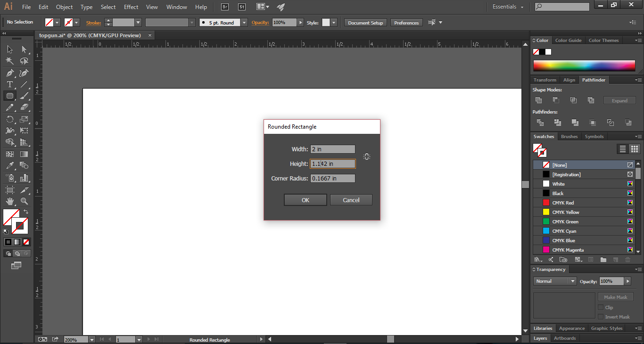The height and width of the screenshot is (344, 644).
Task: Open the stroke weight dropdown
Action: coord(138,22)
